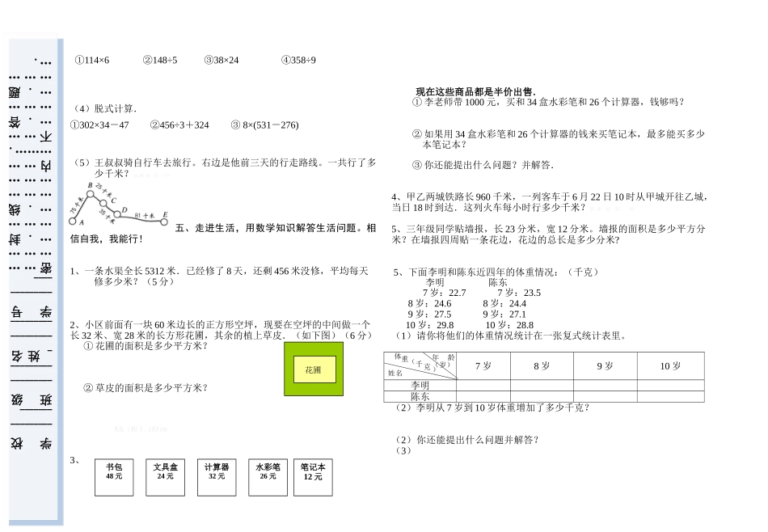Click the 书包 48元 price box
Viewport: 768px width, 532px height.
pyautogui.click(x=114, y=478)
